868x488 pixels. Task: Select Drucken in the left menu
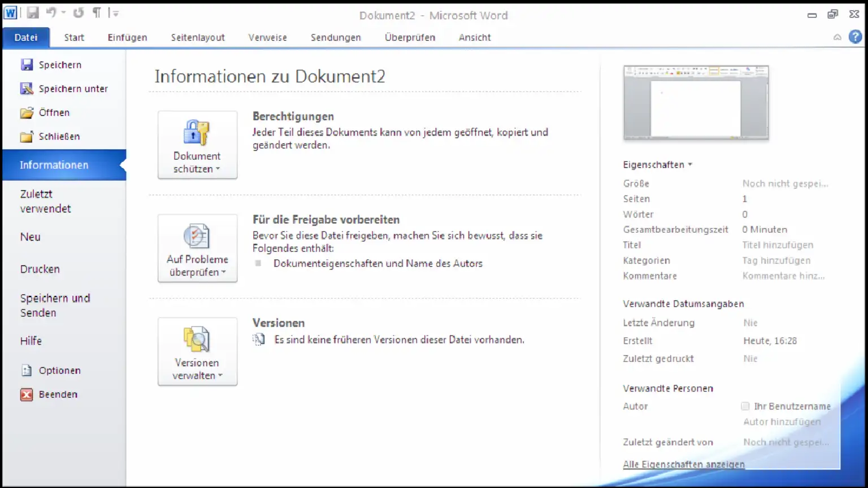pyautogui.click(x=40, y=269)
